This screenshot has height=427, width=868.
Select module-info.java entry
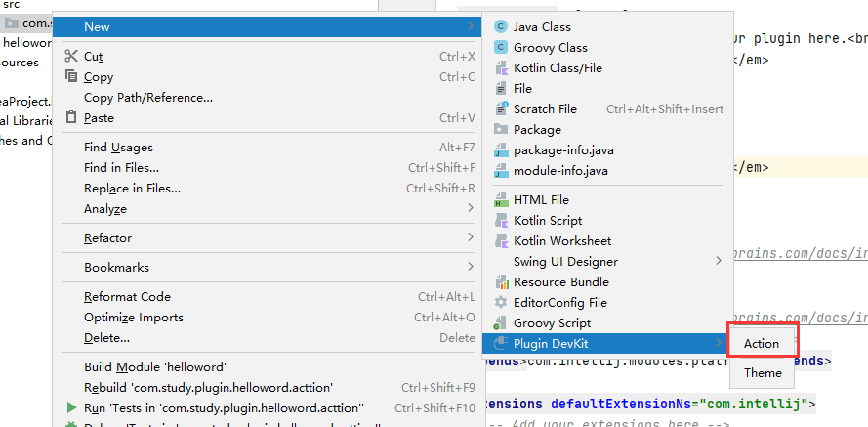[x=608, y=171]
